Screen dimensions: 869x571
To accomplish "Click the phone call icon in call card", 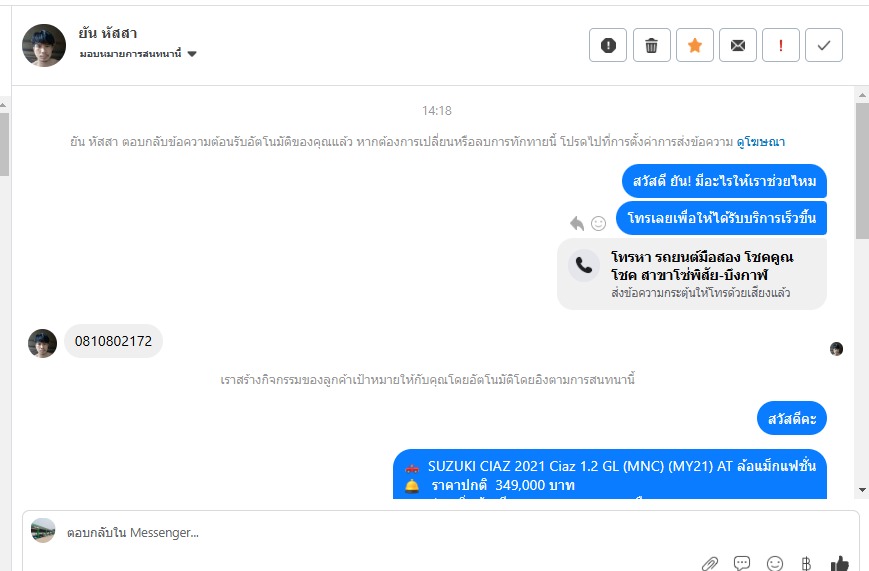I will (x=584, y=266).
